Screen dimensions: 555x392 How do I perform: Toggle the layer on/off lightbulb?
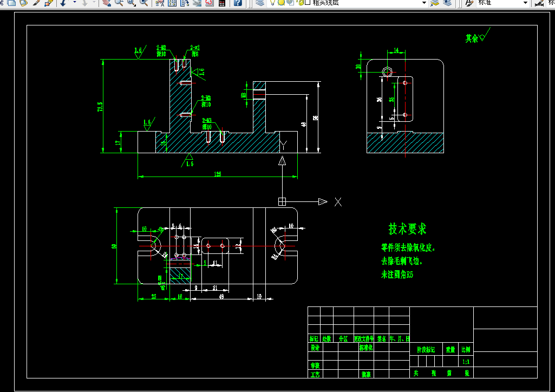pos(272,3)
